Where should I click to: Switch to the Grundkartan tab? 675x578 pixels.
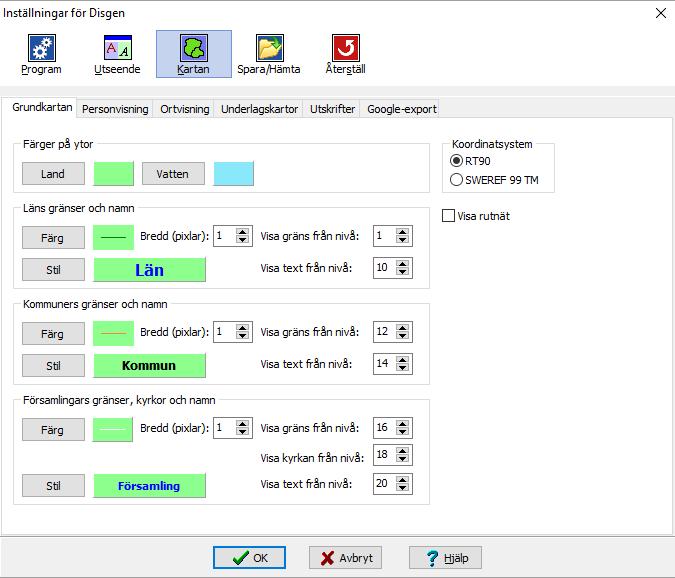[x=42, y=107]
